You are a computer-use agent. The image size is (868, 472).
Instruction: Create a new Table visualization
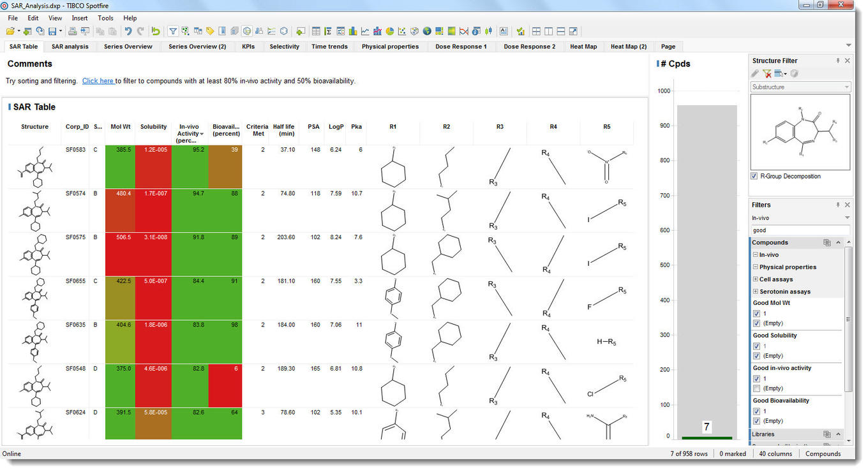[x=316, y=31]
